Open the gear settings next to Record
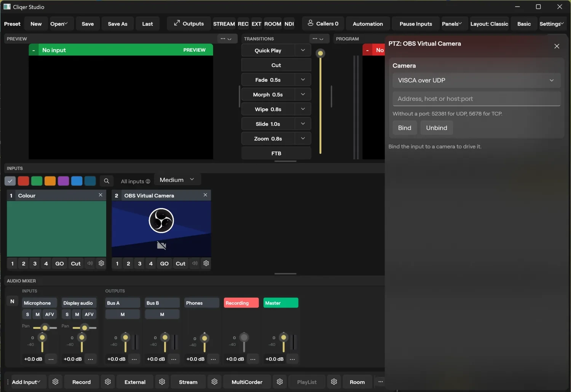 point(108,381)
